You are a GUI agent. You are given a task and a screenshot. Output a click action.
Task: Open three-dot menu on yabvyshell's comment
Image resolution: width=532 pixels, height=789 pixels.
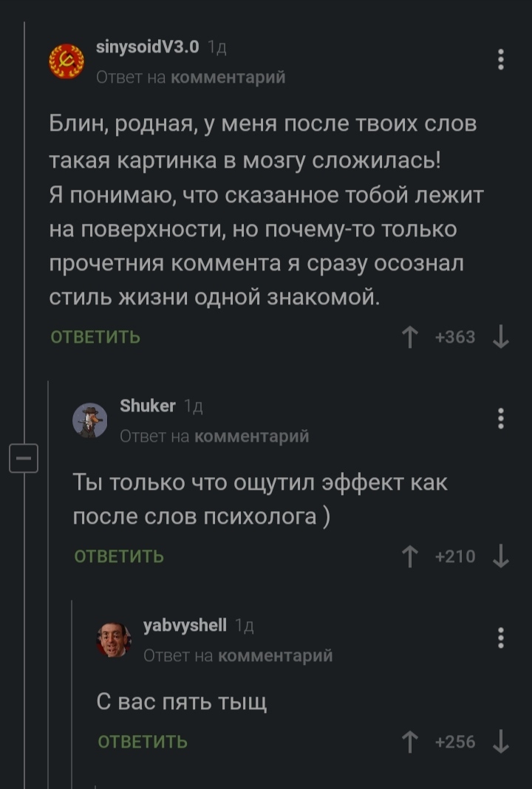point(501,637)
